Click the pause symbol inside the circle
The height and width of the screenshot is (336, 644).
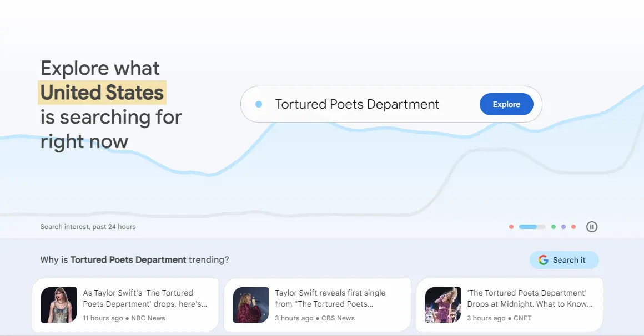point(592,226)
